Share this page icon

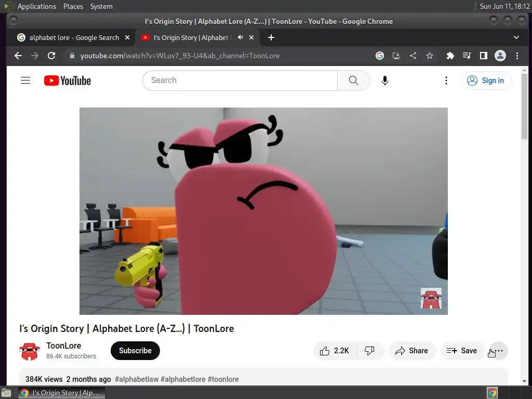point(413,56)
